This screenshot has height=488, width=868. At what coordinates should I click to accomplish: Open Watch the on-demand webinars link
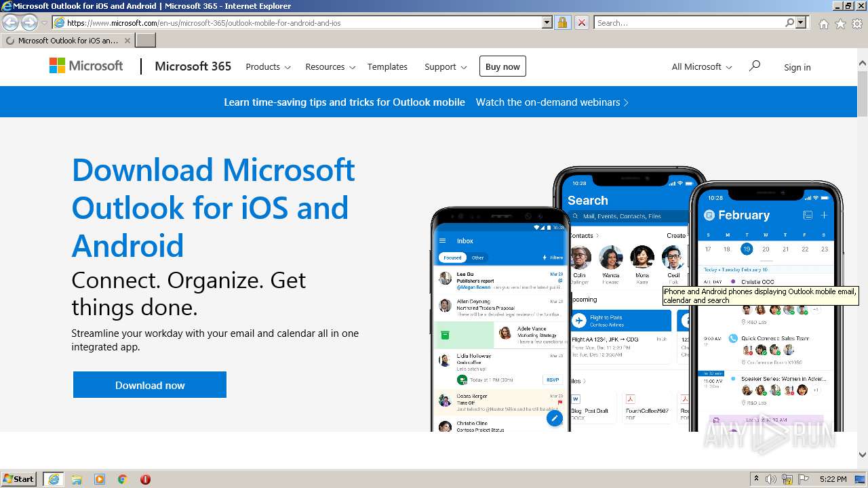pyautogui.click(x=552, y=102)
